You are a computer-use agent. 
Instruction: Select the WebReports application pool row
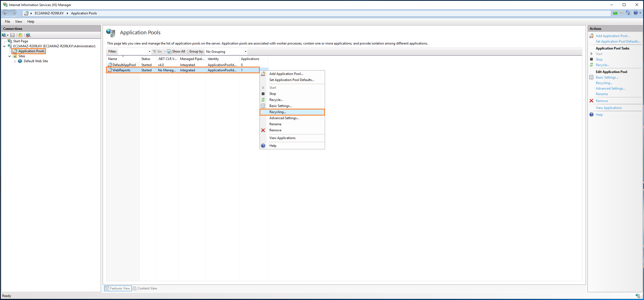[122, 70]
